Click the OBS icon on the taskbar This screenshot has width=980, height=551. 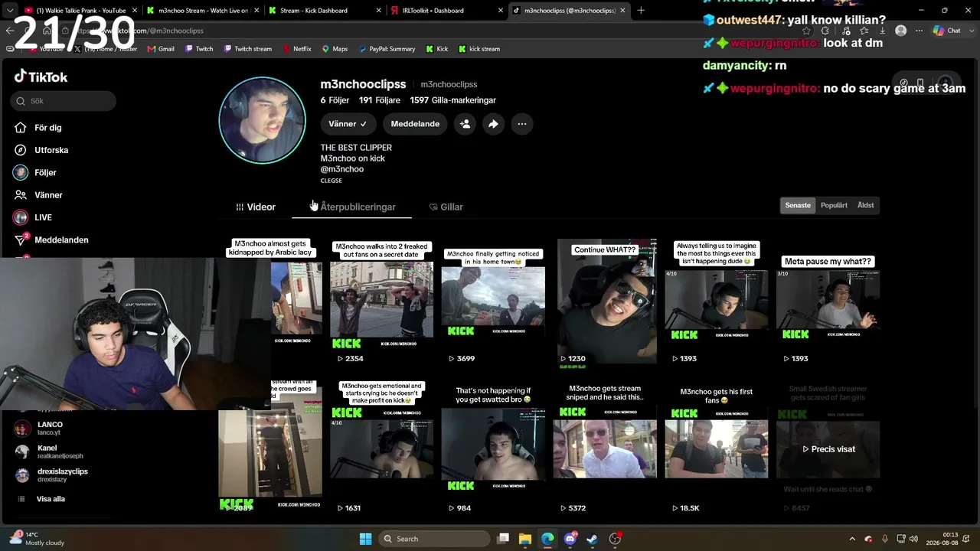(615, 539)
